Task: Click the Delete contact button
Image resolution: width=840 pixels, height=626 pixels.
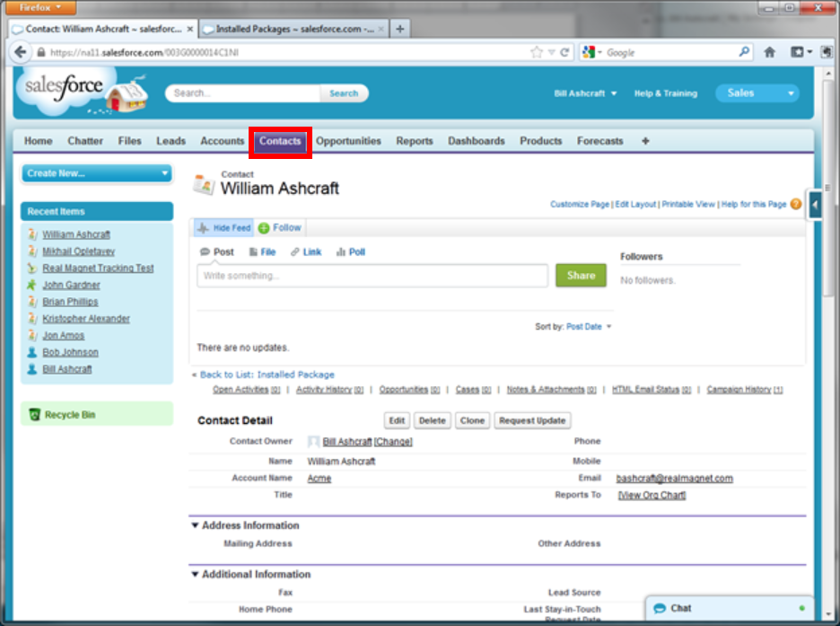Action: point(433,420)
